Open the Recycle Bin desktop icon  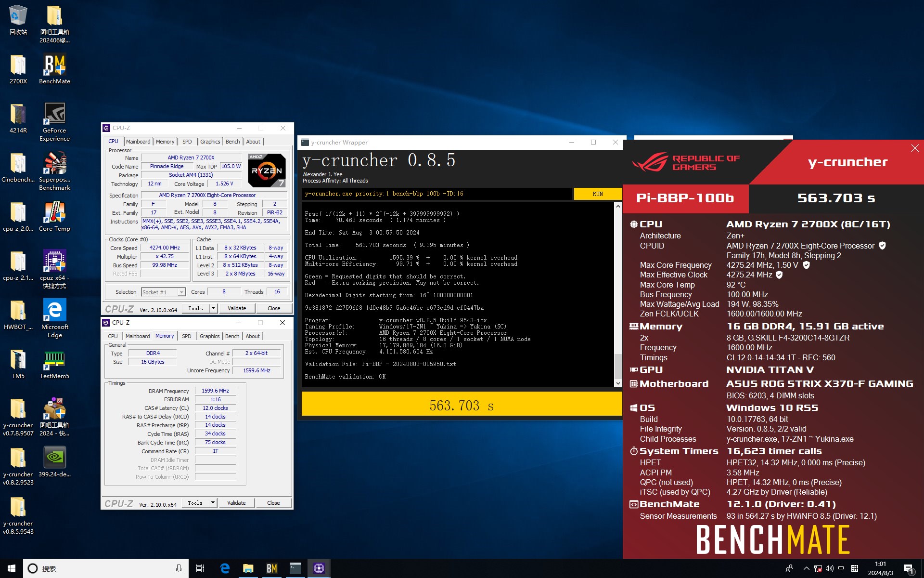pyautogui.click(x=18, y=19)
